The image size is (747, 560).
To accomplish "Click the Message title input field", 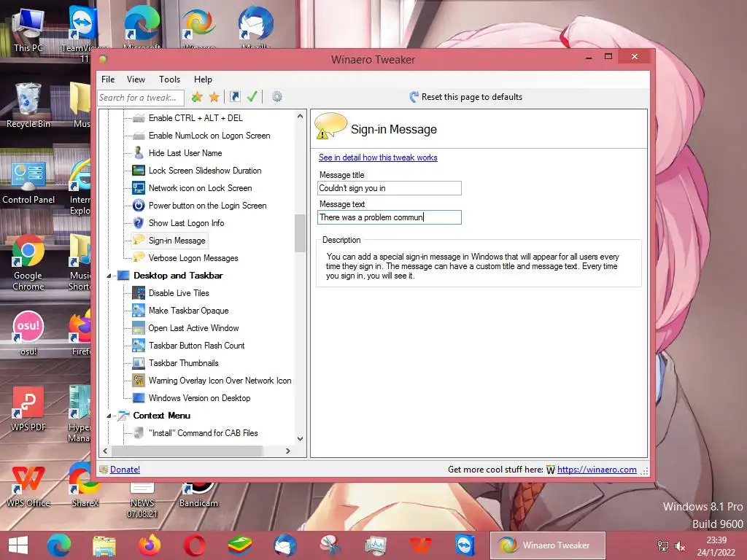I will tap(390, 188).
